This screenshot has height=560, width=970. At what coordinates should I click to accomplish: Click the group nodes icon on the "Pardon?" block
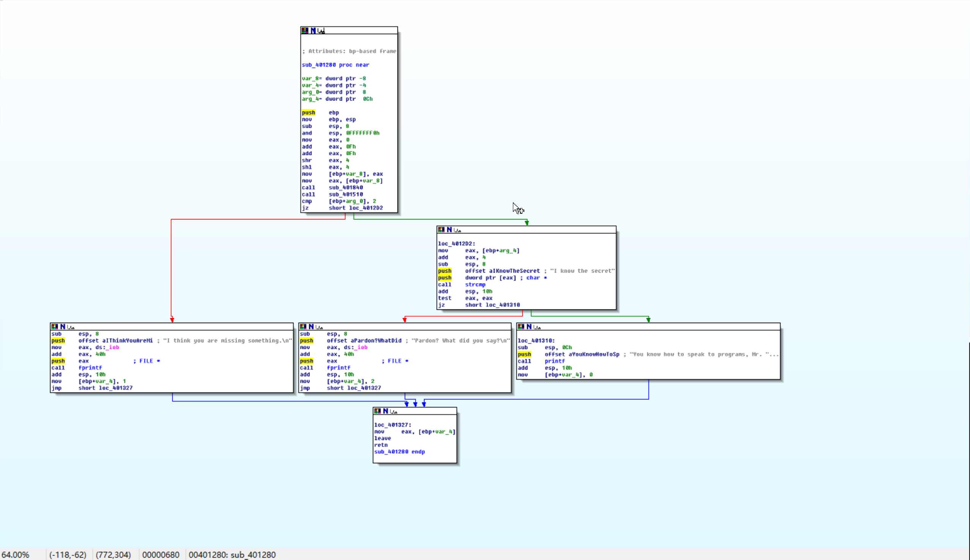pyautogui.click(x=319, y=327)
